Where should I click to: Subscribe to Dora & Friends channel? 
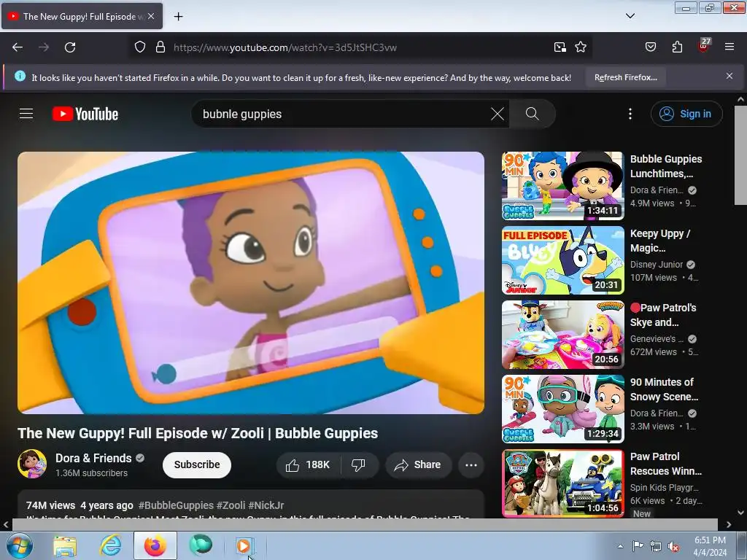point(197,464)
